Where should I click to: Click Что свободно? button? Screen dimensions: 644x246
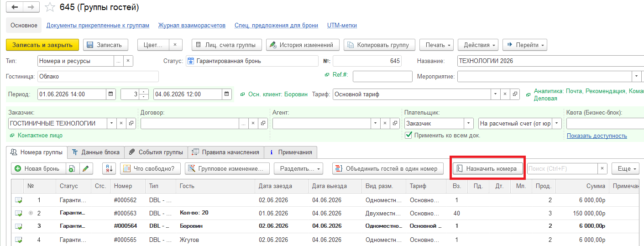click(x=150, y=168)
